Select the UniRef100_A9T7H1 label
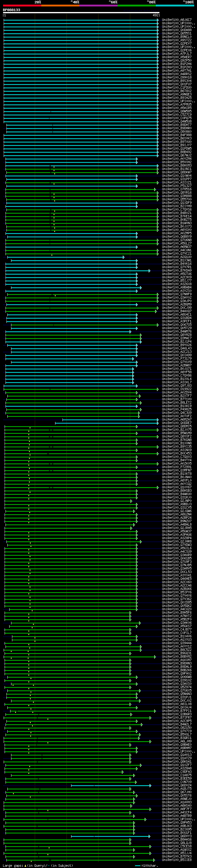 177,71
